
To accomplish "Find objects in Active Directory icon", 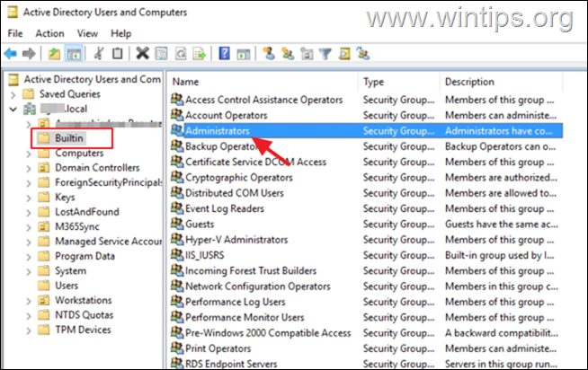I will (344, 54).
